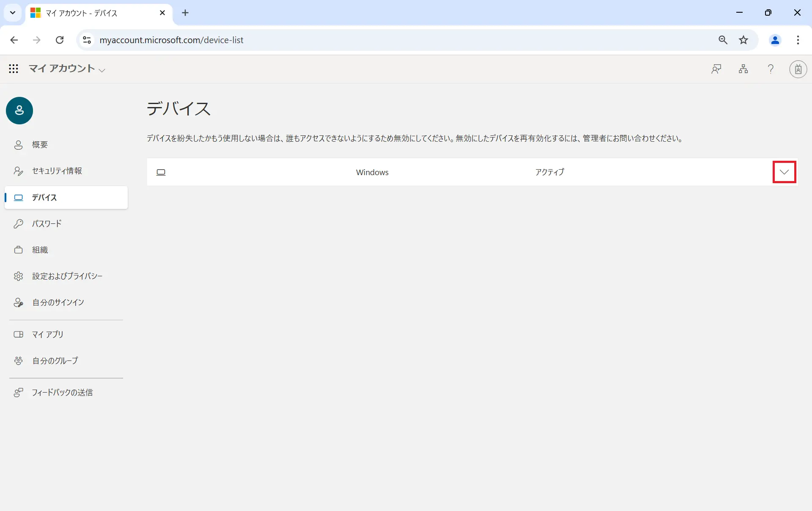Click the help question mark icon
Screen dimensions: 812x511
pyautogui.click(x=771, y=69)
